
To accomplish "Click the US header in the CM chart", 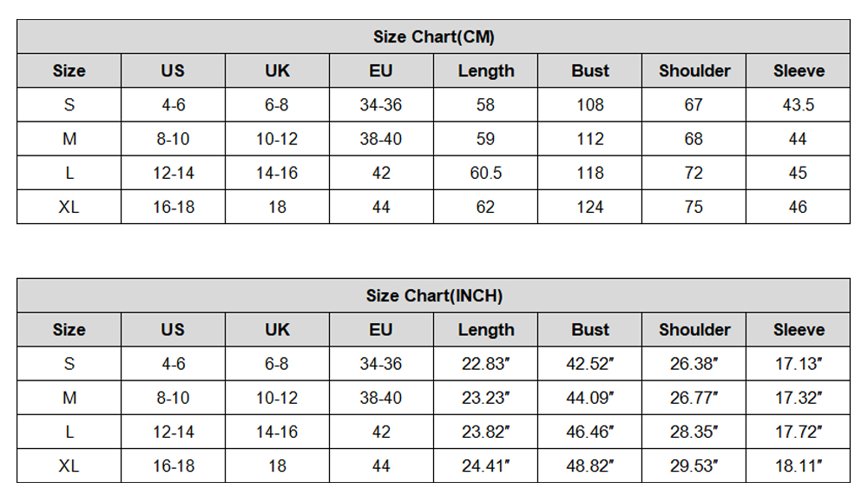I will (x=173, y=71).
